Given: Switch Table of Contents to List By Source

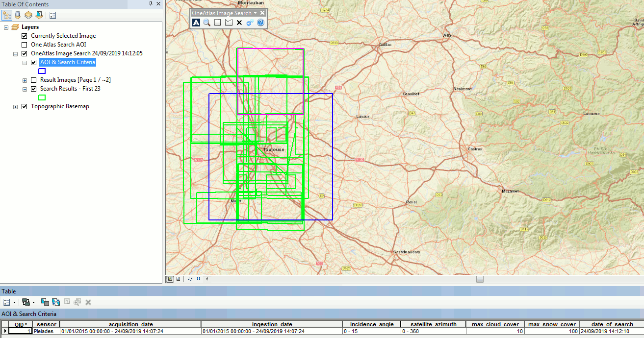Looking at the screenshot, I should [x=17, y=15].
